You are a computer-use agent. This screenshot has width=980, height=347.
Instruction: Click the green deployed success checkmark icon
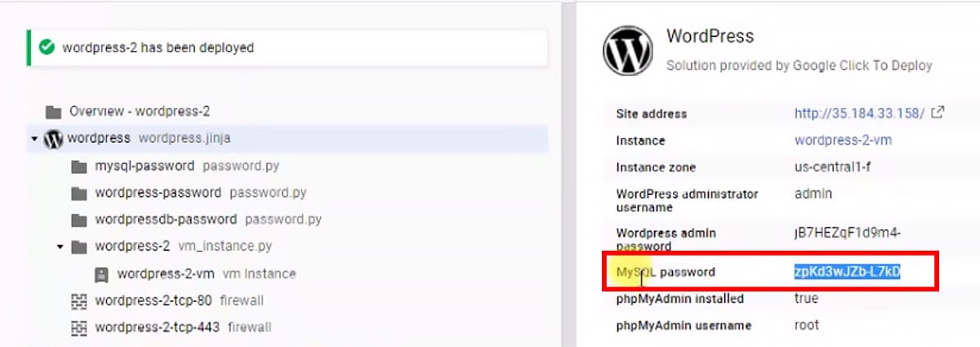pos(47,47)
